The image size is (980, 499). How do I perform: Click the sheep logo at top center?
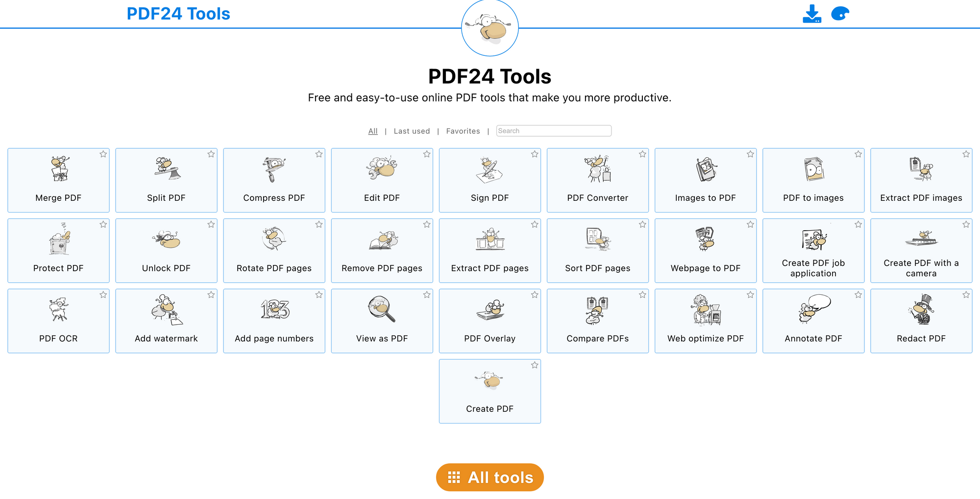pyautogui.click(x=490, y=28)
